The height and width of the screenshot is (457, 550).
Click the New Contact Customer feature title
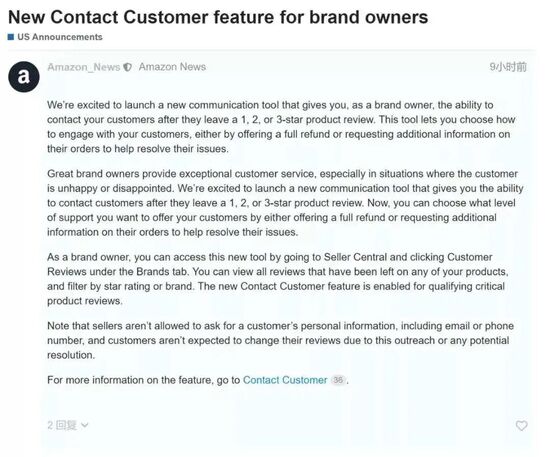(x=218, y=17)
